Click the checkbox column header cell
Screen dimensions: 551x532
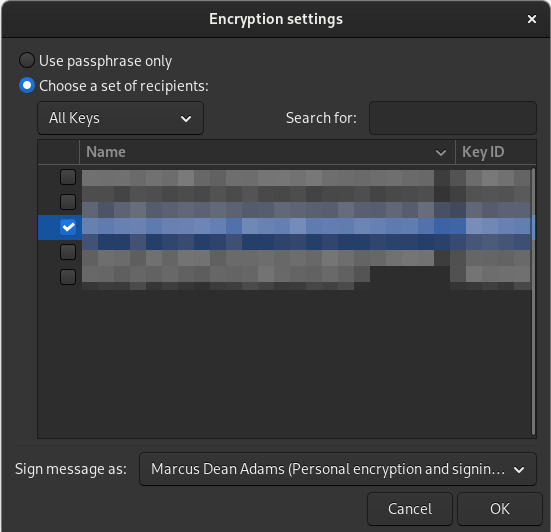[59, 152]
